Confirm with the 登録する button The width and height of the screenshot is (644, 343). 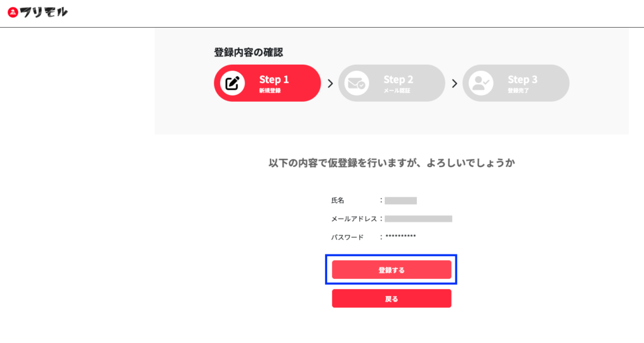coord(392,270)
